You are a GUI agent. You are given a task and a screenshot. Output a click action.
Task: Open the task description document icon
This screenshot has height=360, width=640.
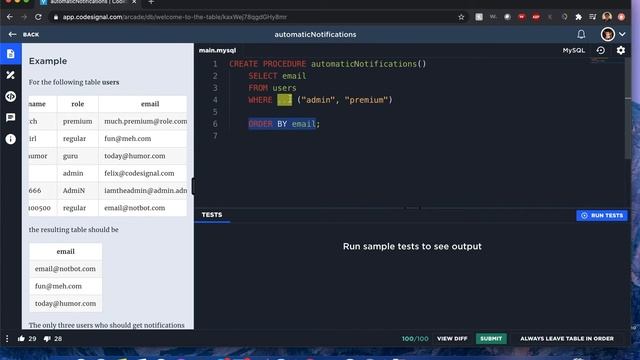[11, 54]
